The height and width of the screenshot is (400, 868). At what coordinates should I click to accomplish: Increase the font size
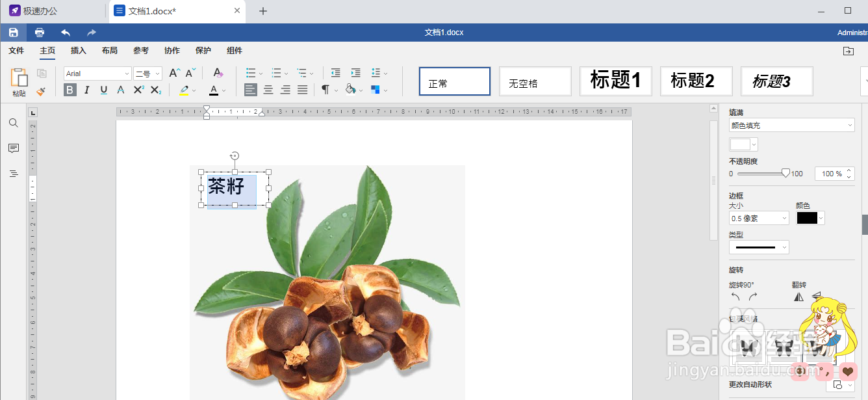[x=174, y=73]
